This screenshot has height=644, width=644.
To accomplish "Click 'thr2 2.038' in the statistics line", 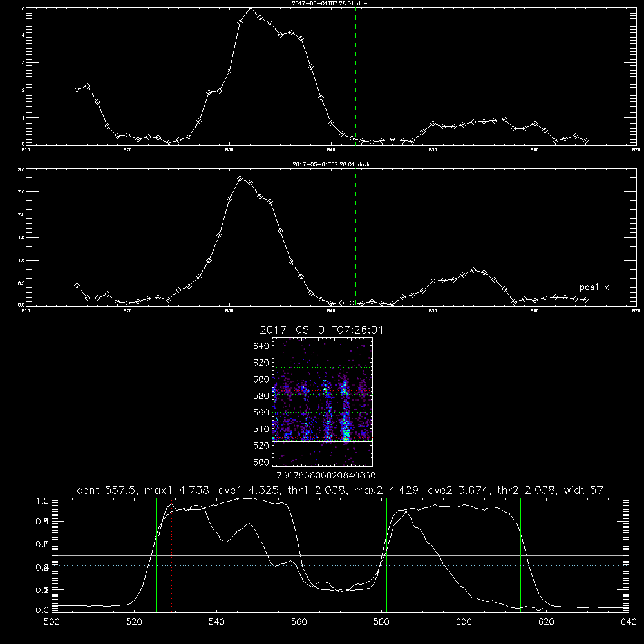I will [x=528, y=490].
